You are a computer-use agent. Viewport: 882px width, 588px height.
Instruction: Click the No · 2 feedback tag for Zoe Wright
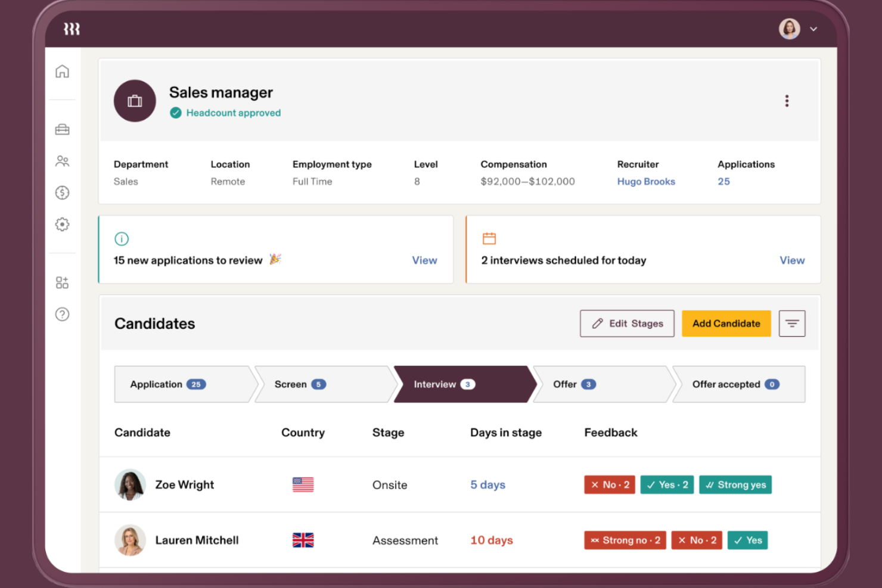tap(610, 485)
